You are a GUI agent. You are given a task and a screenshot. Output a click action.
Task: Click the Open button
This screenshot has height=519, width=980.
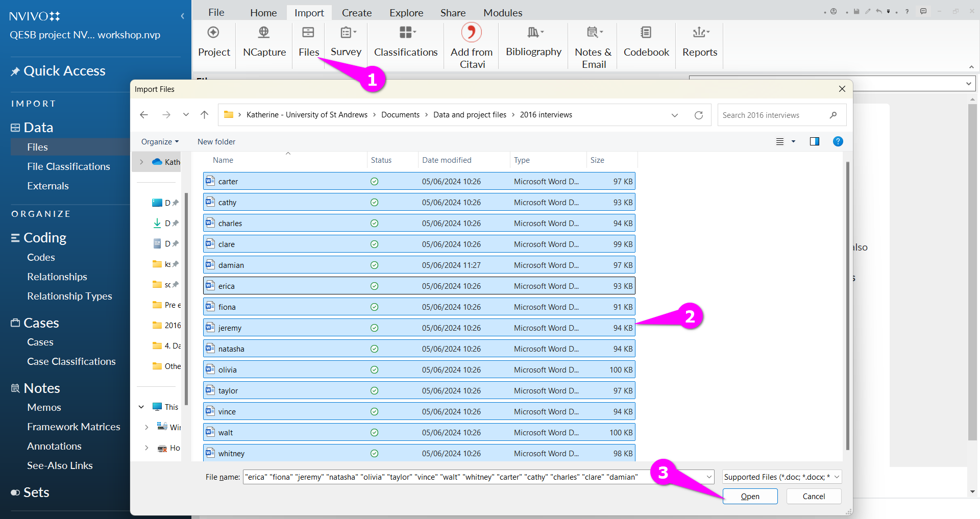[750, 496]
